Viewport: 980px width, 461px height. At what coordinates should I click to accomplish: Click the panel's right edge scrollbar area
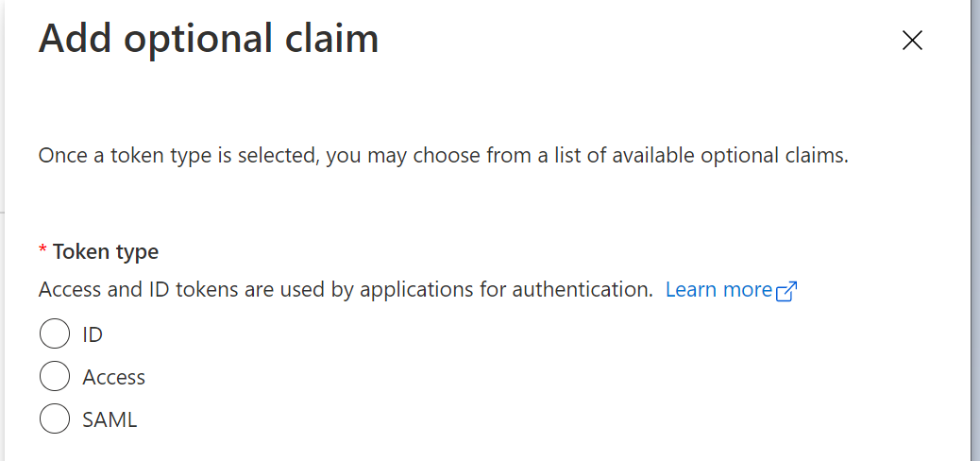pyautogui.click(x=974, y=236)
